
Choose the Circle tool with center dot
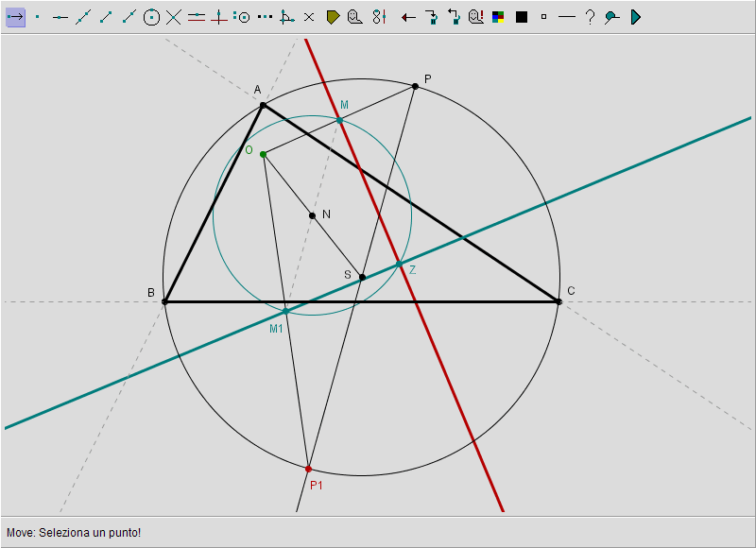tap(151, 17)
